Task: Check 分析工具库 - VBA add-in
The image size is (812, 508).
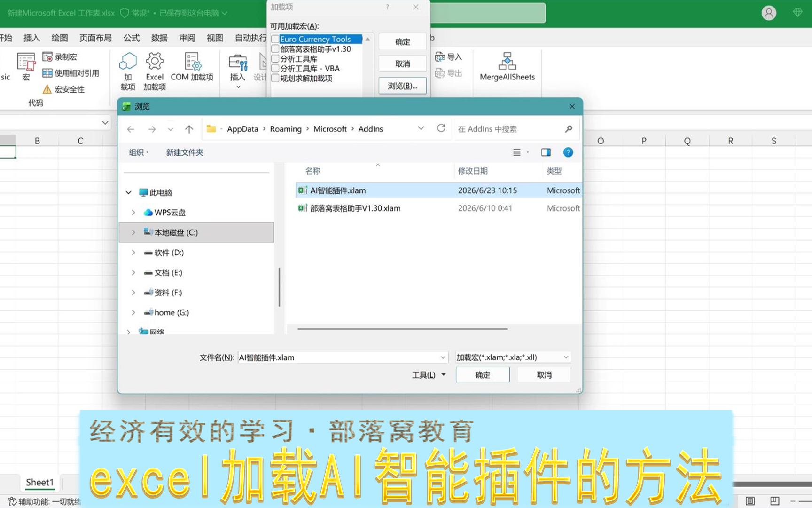Action: (x=275, y=68)
